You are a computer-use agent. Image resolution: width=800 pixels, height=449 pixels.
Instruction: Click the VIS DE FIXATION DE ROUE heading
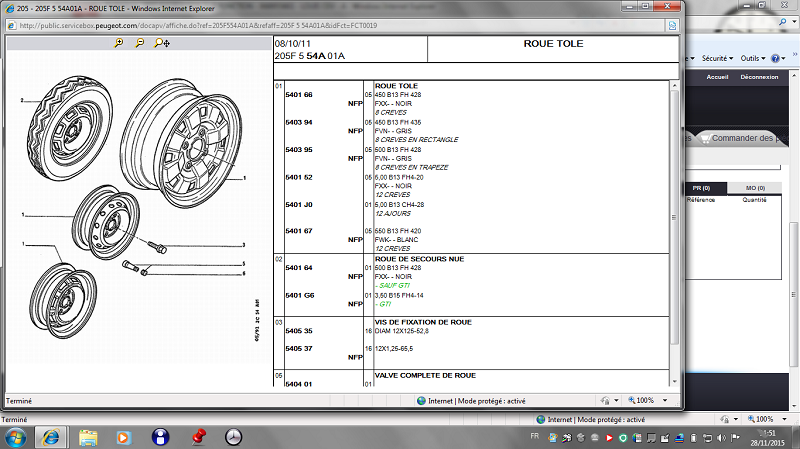423,322
